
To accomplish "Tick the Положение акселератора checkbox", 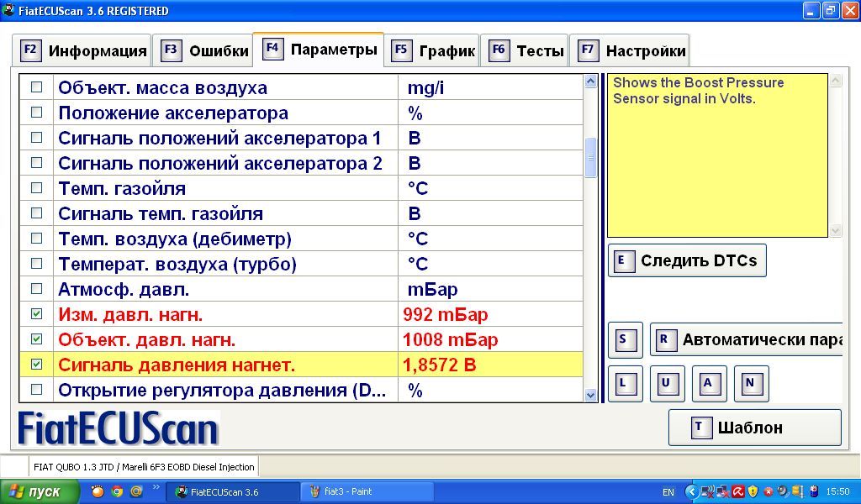I will coord(36,113).
